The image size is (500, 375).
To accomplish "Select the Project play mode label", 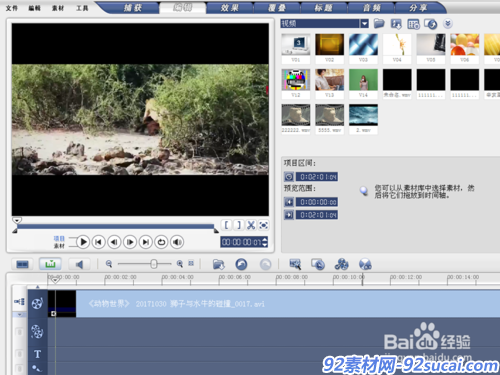I will click(x=59, y=238).
